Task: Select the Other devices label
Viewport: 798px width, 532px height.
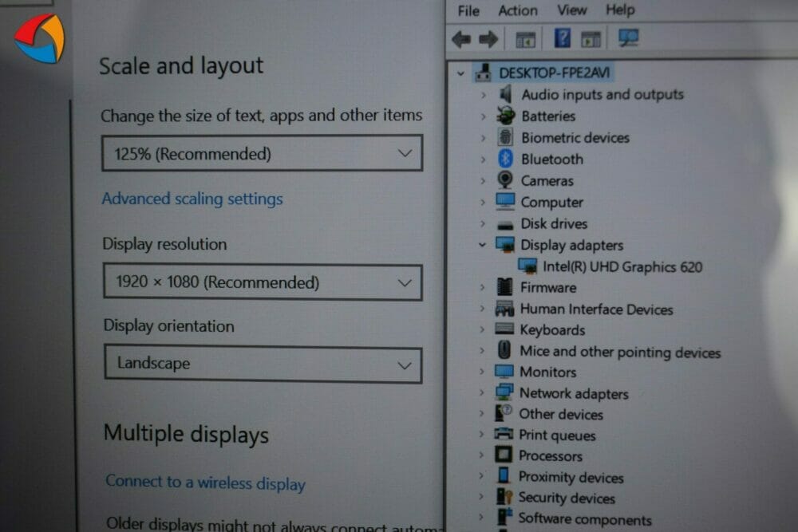Action: (x=561, y=415)
